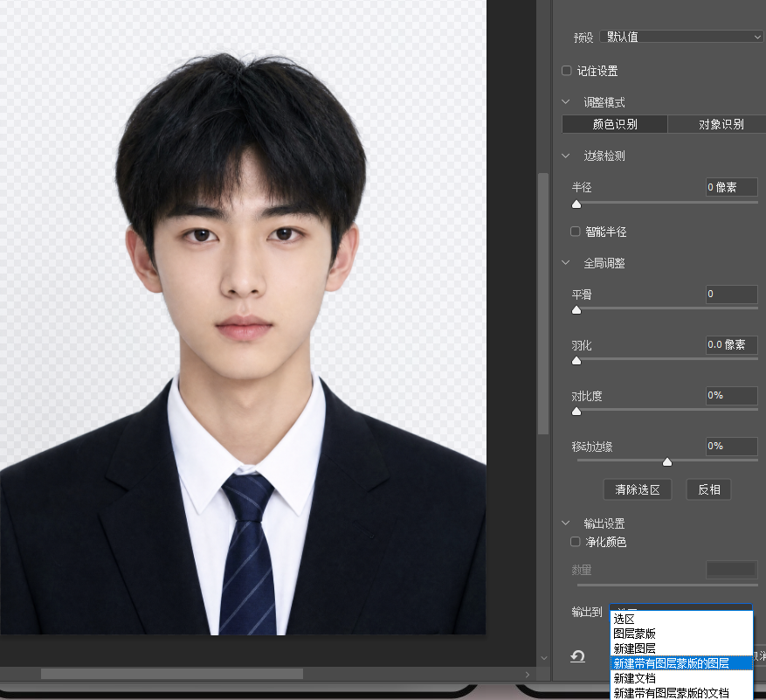The width and height of the screenshot is (766, 700).
Task: Select 新建图层 in the output list
Action: 681,648
